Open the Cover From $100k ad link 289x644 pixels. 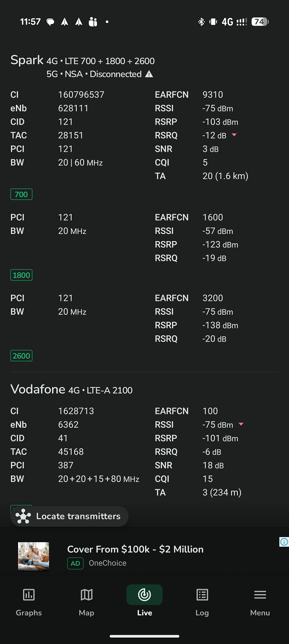[x=135, y=549]
